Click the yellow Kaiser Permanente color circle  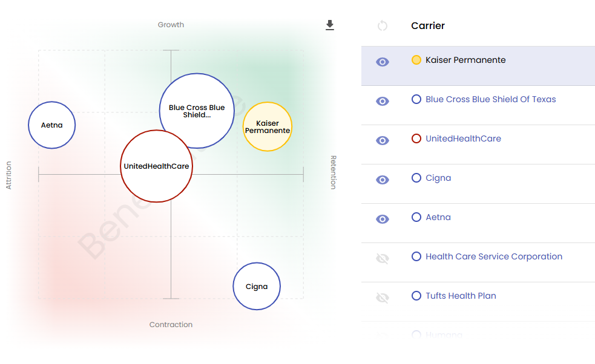(x=416, y=60)
